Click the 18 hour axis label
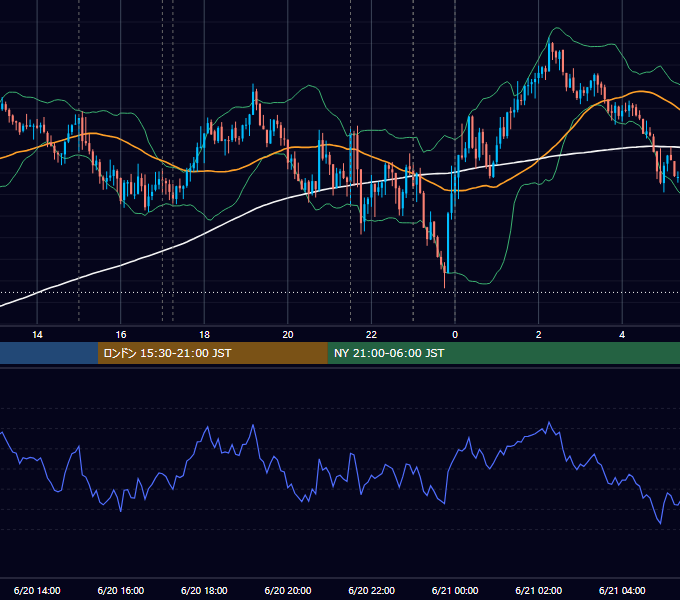The image size is (680, 600). (x=204, y=335)
